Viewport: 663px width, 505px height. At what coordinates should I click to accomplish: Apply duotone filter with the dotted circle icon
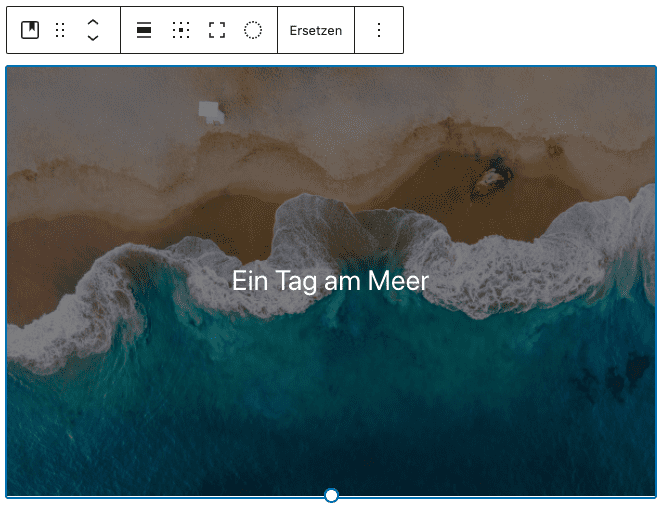253,30
